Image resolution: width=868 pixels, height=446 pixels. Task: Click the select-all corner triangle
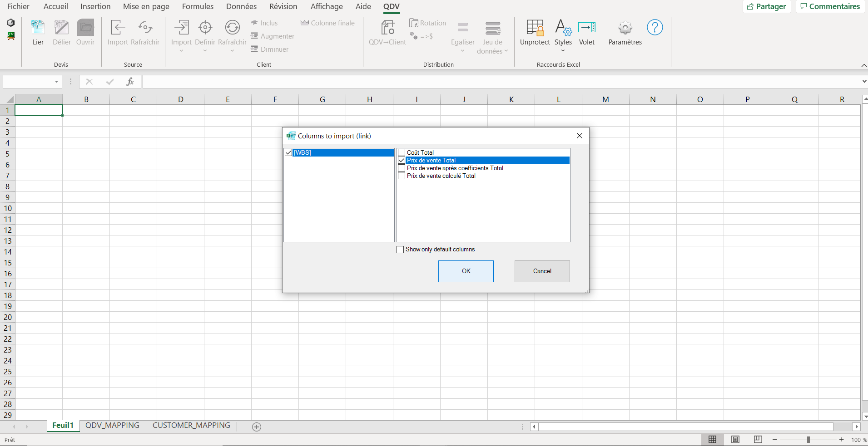pyautogui.click(x=10, y=99)
